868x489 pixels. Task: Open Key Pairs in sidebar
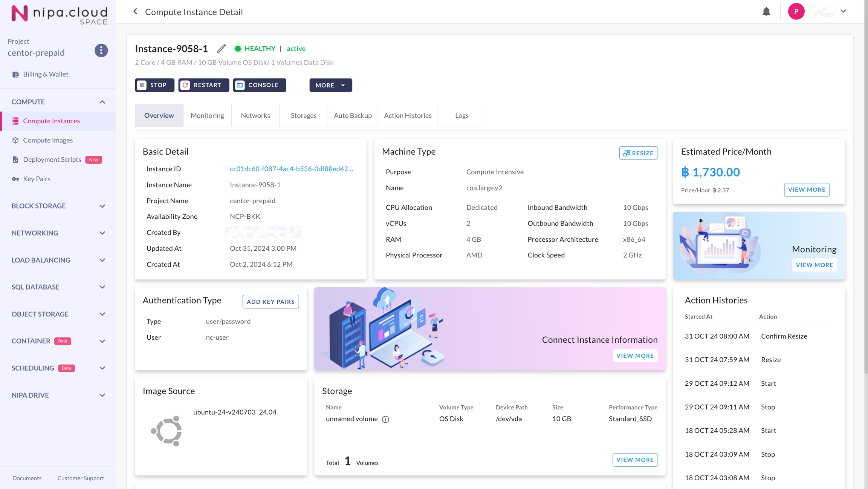tap(37, 179)
